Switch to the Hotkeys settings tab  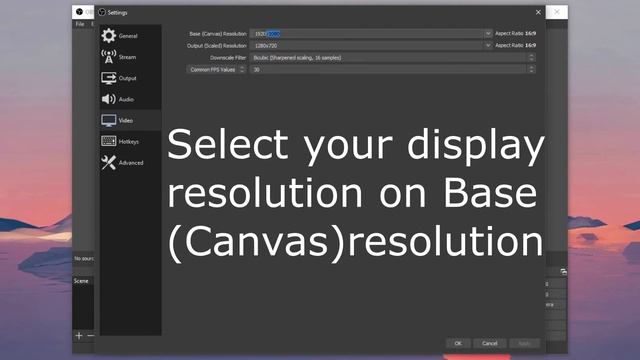click(x=131, y=141)
